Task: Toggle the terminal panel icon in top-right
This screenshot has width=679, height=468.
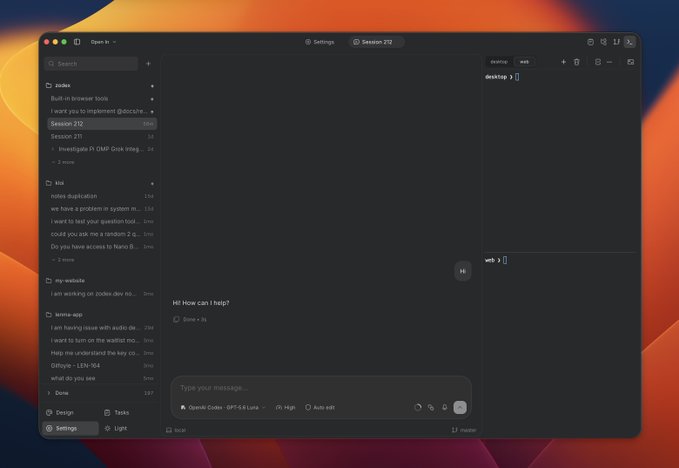Action: coord(630,42)
